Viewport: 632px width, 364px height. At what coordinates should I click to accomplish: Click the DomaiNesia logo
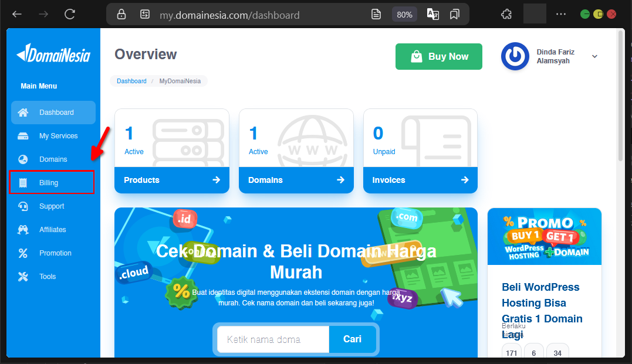(x=53, y=54)
